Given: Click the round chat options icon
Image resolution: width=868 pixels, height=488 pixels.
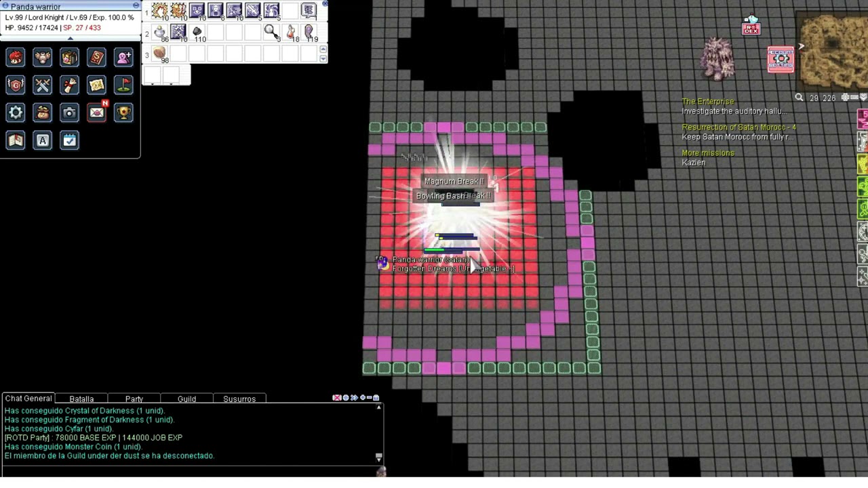Looking at the screenshot, I should (x=346, y=398).
